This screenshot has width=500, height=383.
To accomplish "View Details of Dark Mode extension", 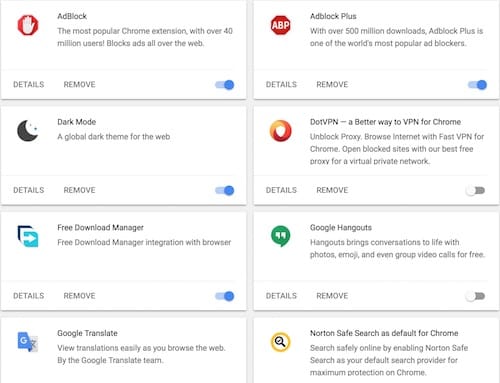I will (29, 190).
